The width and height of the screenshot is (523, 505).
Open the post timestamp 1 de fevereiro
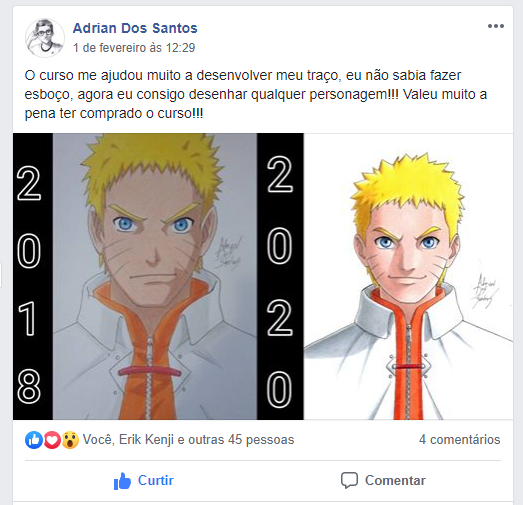pyautogui.click(x=134, y=48)
